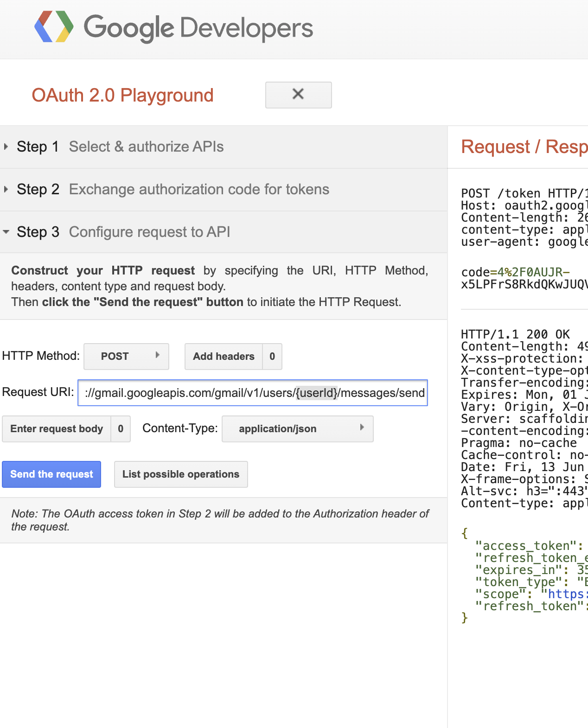Click the 'POST /token HTTP/1' request line

point(524,193)
